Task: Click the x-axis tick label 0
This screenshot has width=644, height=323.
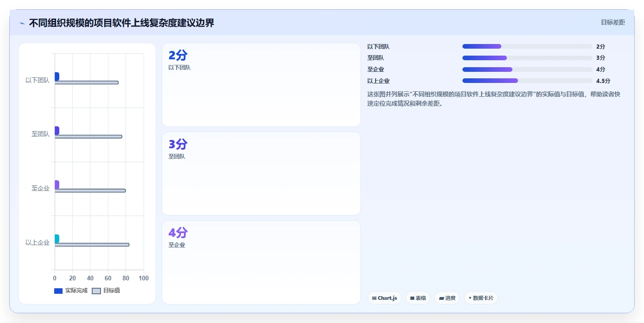Action: (55, 278)
